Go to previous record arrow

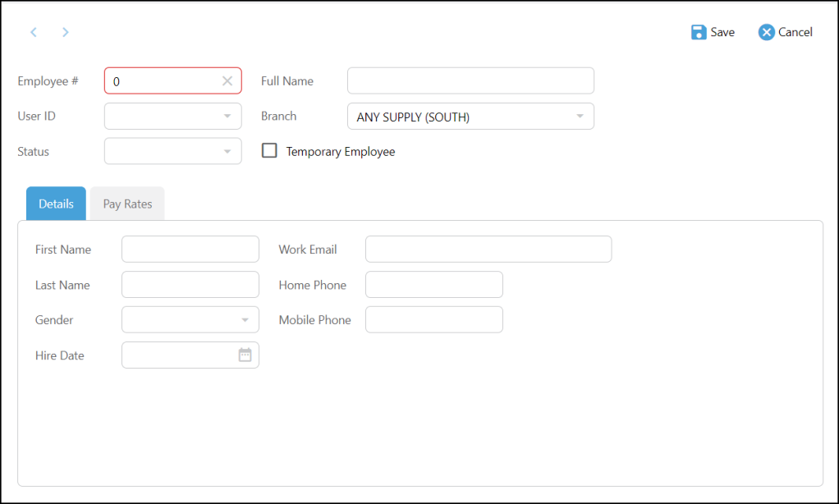click(34, 32)
